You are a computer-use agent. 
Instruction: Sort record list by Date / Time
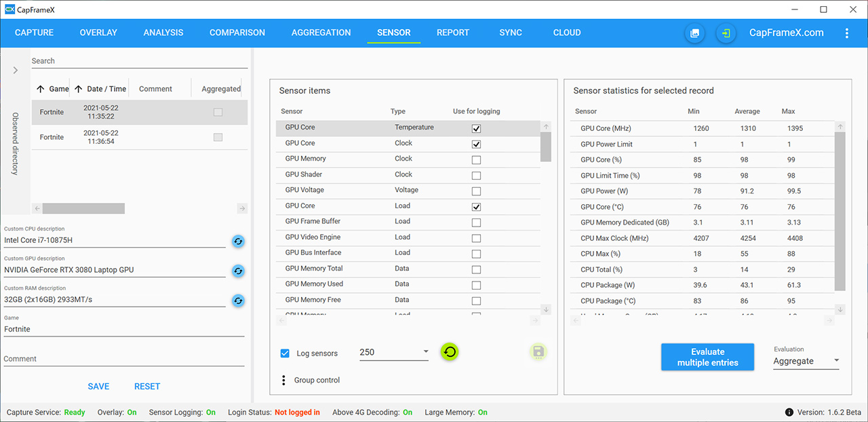coord(100,89)
